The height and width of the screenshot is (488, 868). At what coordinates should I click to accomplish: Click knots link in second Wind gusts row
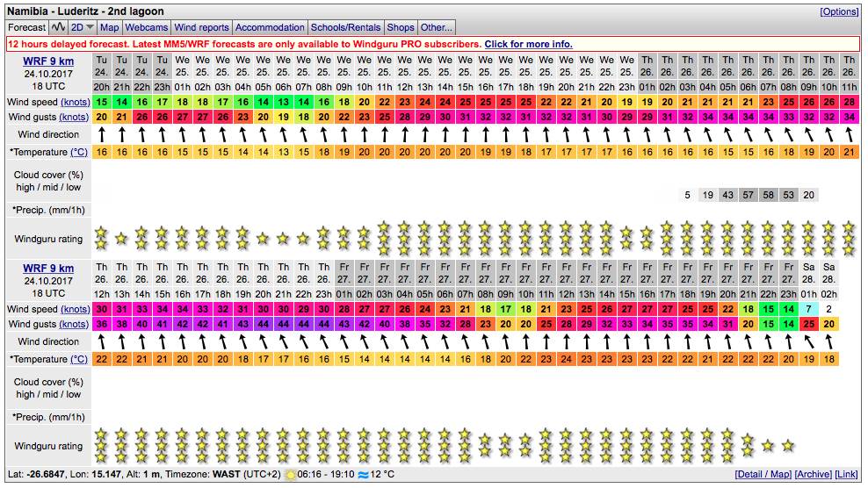click(x=75, y=325)
